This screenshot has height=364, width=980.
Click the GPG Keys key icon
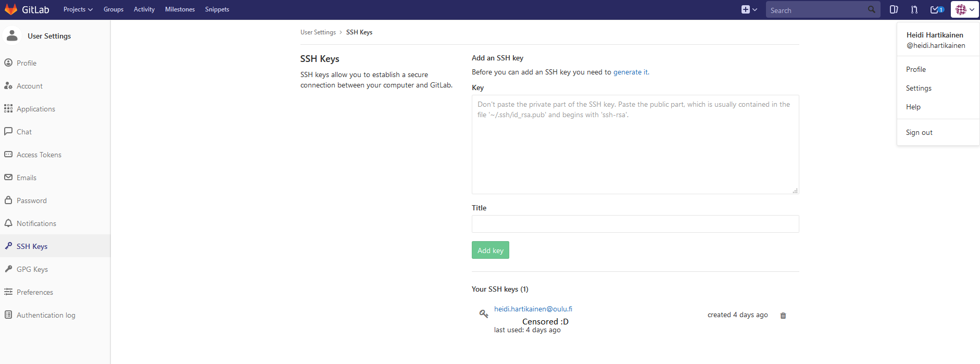8,269
